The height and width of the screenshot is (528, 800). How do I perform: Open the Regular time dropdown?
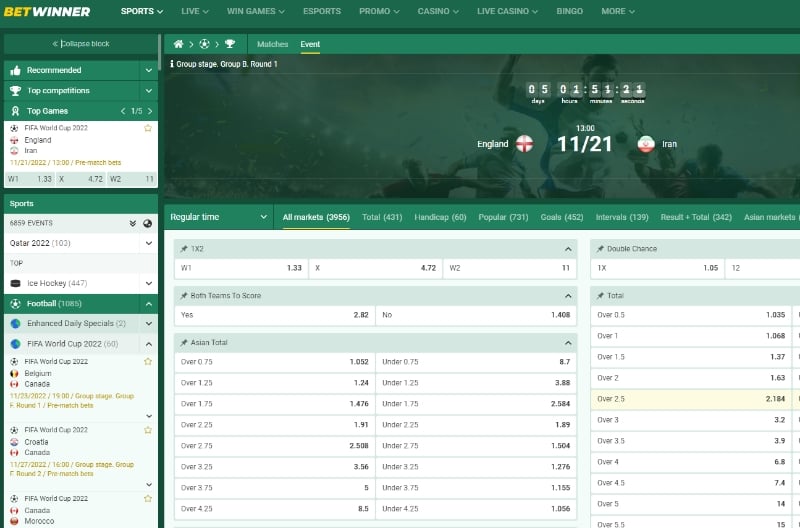(x=219, y=217)
